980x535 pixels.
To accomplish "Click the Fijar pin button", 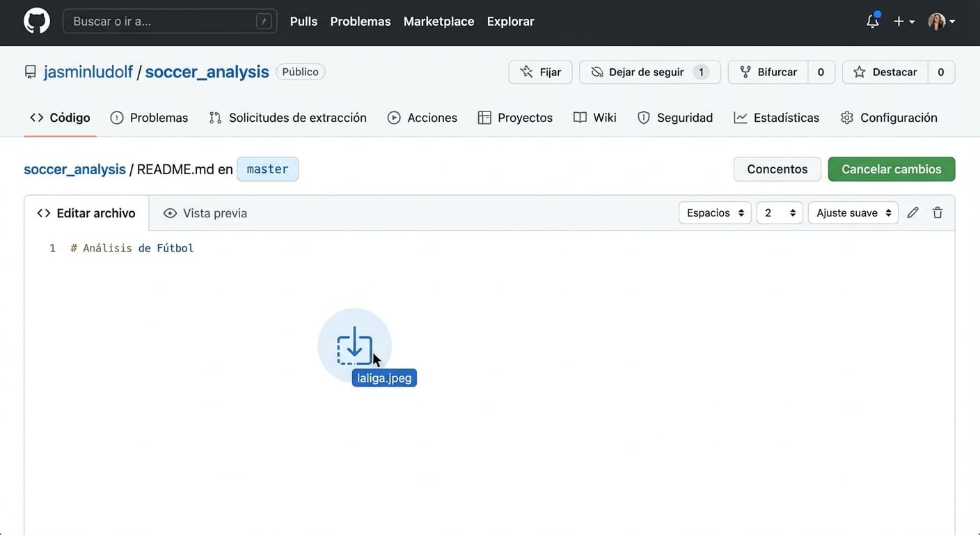I will pyautogui.click(x=540, y=72).
